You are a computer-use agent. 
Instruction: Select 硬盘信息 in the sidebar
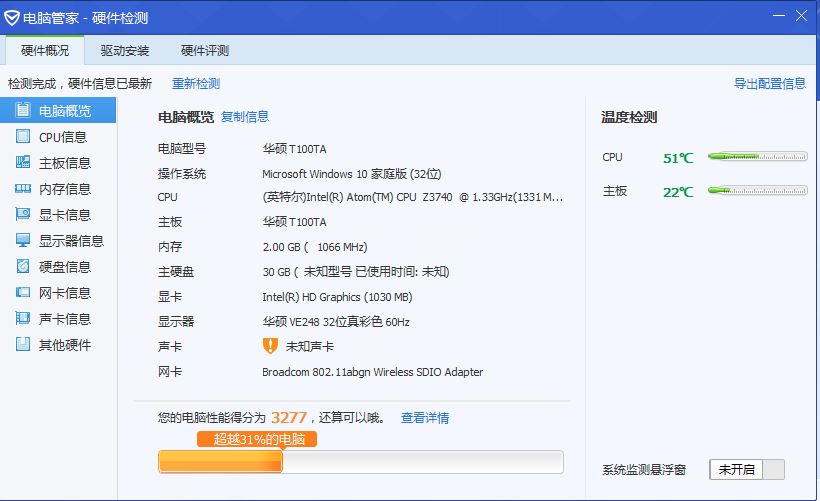[58, 267]
